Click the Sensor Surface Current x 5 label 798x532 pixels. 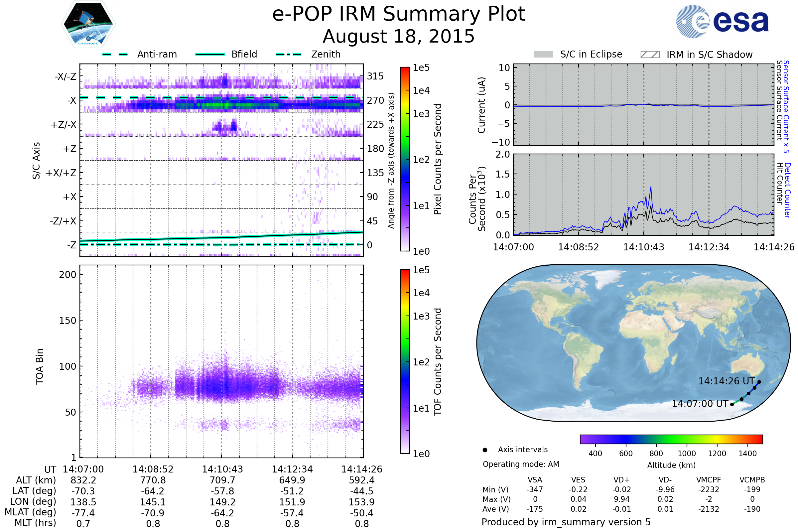(786, 106)
